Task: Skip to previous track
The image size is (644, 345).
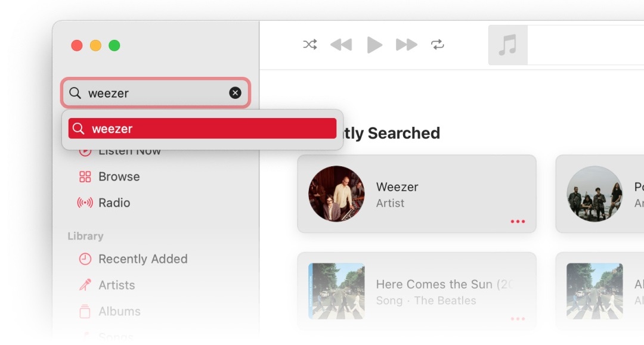Action: pyautogui.click(x=341, y=45)
